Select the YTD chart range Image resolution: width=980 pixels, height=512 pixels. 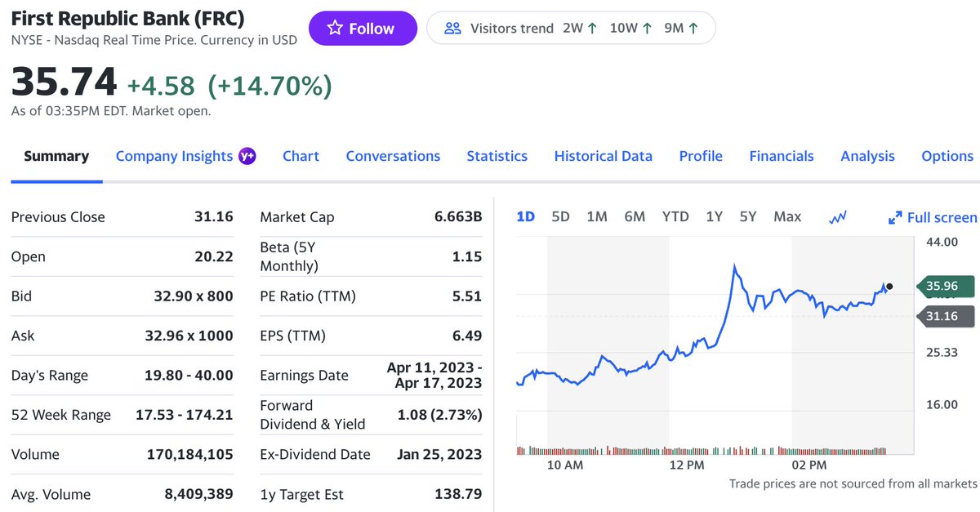coord(675,216)
